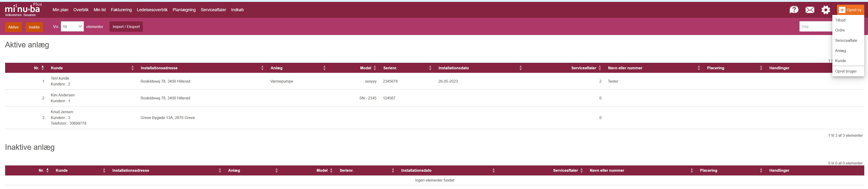Open Indkøb in the navigation

tap(237, 10)
